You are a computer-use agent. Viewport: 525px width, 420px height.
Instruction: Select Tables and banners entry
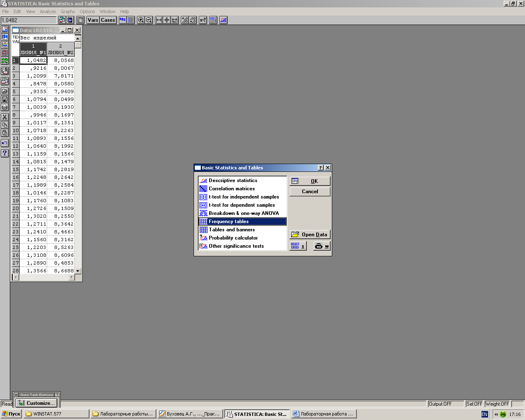[x=242, y=230]
